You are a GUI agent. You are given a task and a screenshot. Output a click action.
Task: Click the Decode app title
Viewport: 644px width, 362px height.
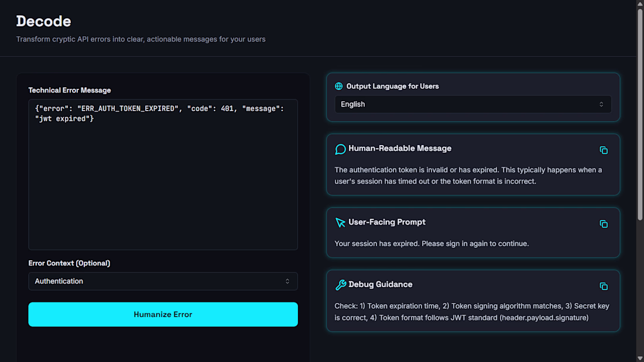(43, 21)
